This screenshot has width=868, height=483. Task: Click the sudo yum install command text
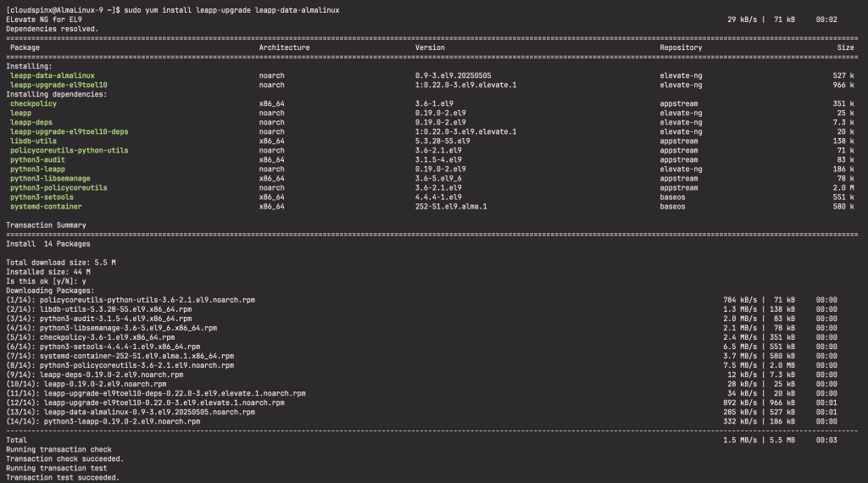[232, 10]
